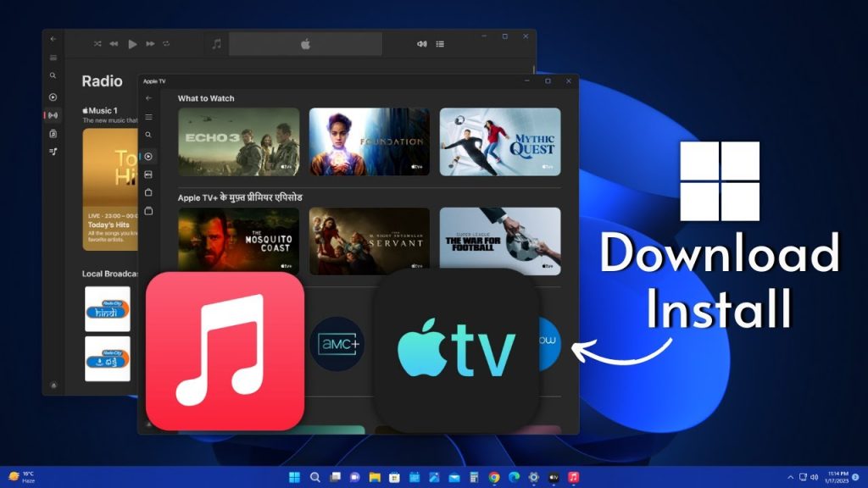Click the now-playing display with Apple logo
Screen dimensions: 868x488
point(305,44)
